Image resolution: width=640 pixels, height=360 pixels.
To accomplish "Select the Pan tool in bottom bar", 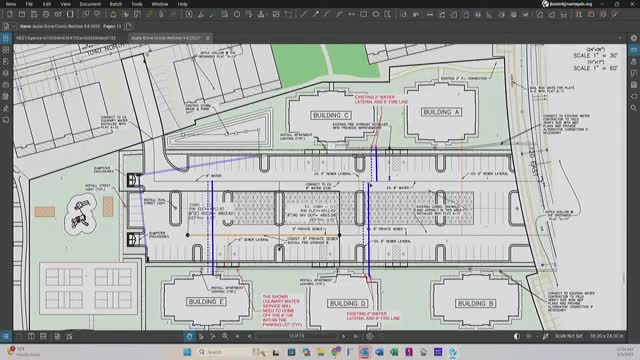I will pyautogui.click(x=189, y=336).
